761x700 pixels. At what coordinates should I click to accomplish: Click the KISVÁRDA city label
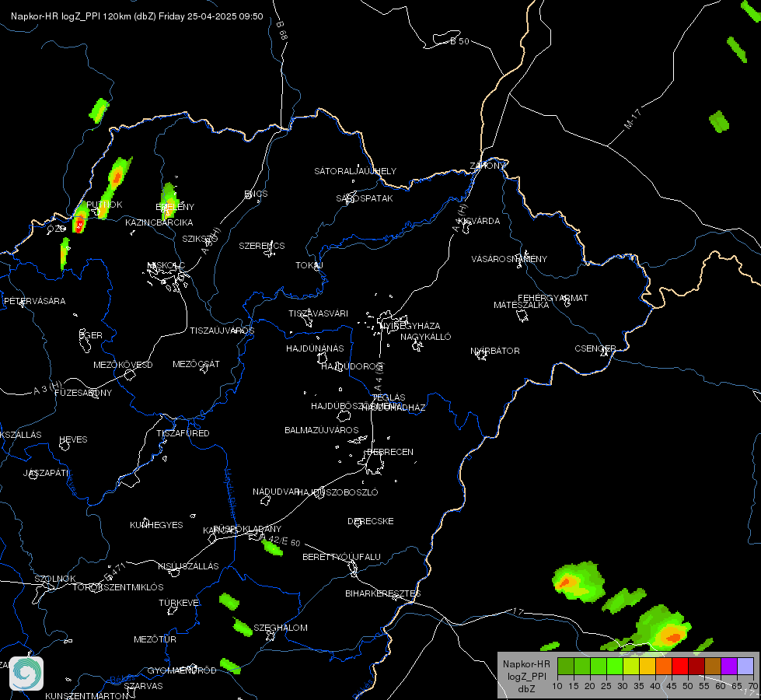point(479,221)
